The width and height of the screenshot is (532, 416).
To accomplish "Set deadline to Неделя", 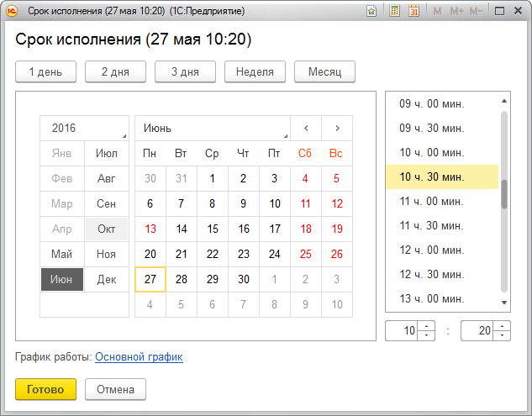I will pos(255,72).
